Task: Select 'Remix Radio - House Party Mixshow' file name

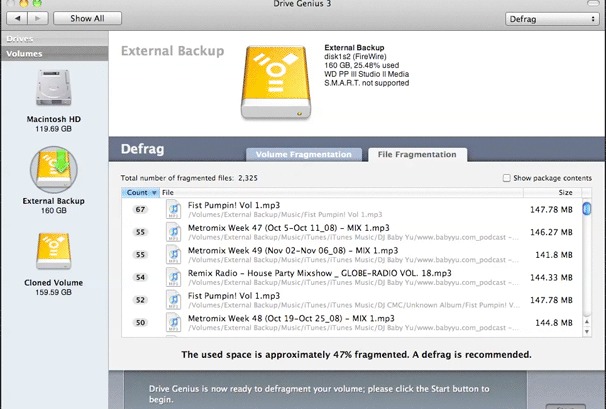Action: pyautogui.click(x=320, y=273)
